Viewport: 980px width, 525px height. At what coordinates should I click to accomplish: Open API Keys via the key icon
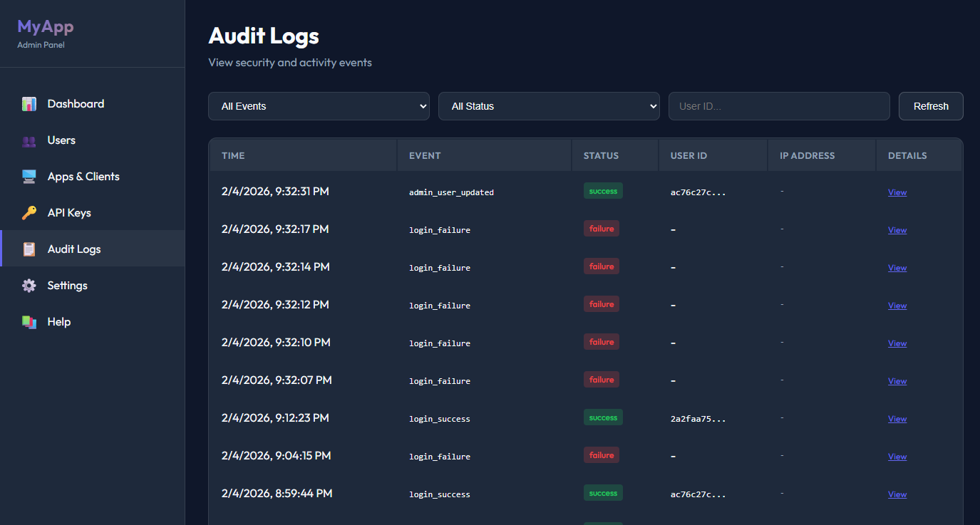coord(29,212)
